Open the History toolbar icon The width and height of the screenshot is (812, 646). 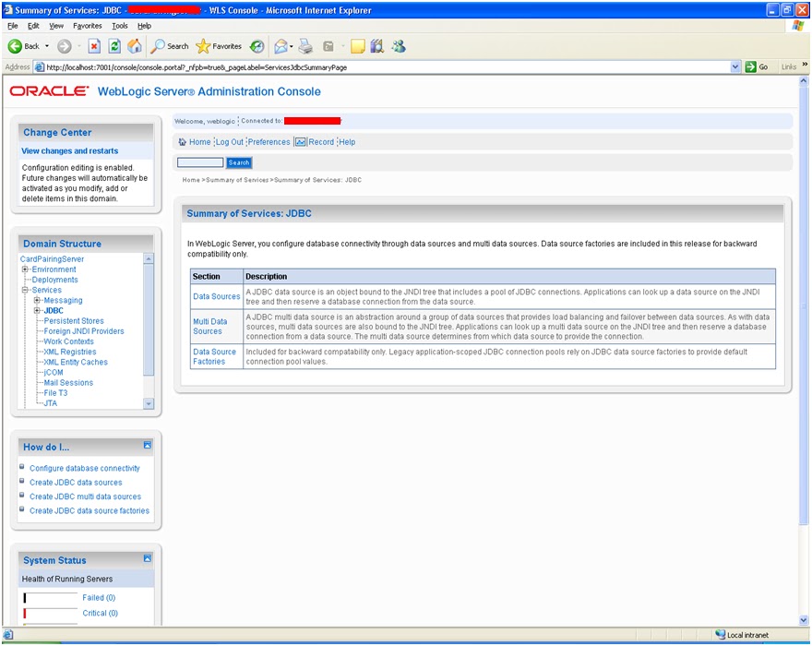click(257, 46)
